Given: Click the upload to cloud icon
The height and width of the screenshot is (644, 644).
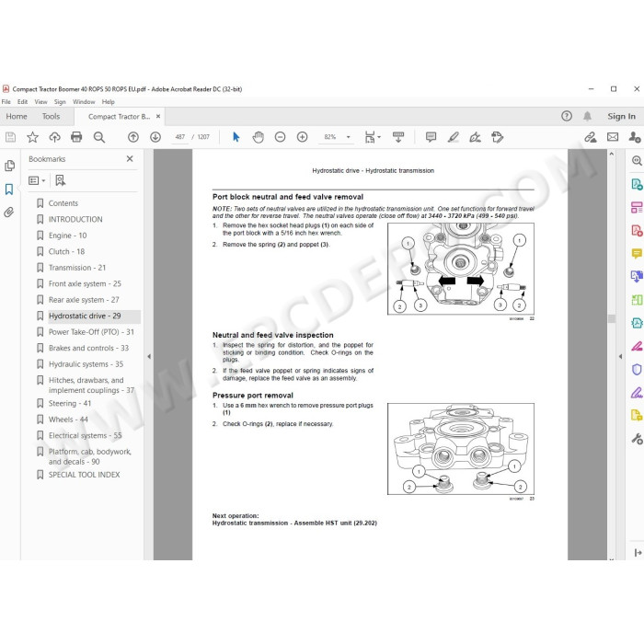Looking at the screenshot, I should click(x=54, y=137).
